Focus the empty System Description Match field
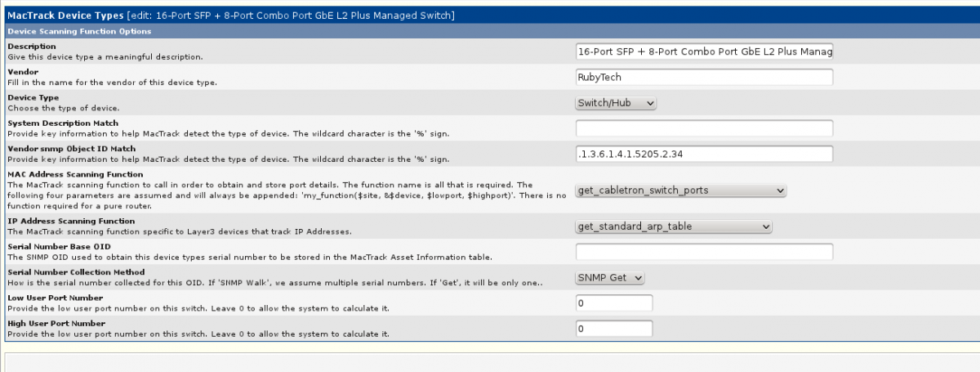Viewport: 980px width, 372px height. tap(704, 128)
